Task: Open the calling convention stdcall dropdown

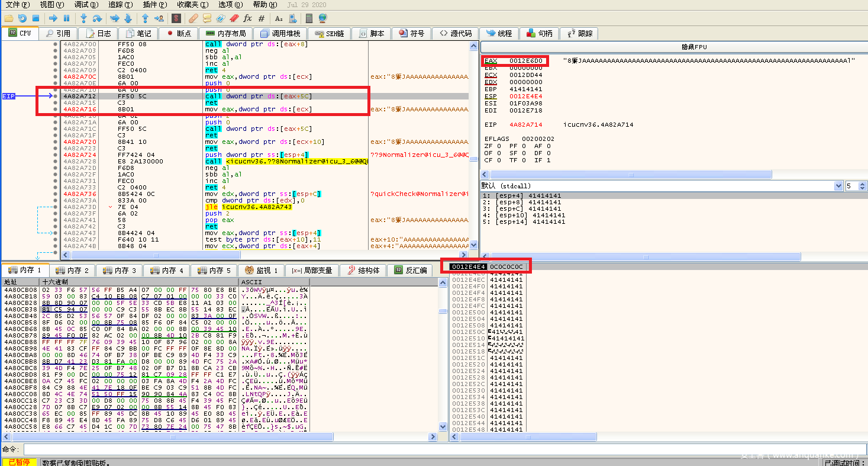Action: point(838,186)
